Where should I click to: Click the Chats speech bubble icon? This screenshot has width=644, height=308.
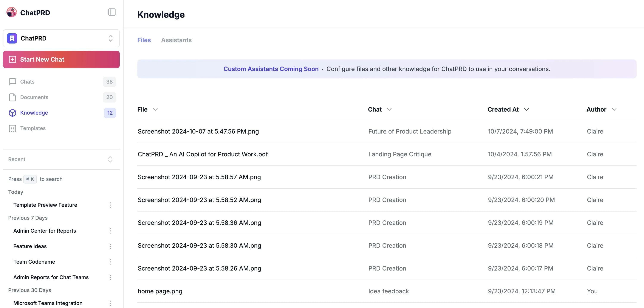point(12,82)
